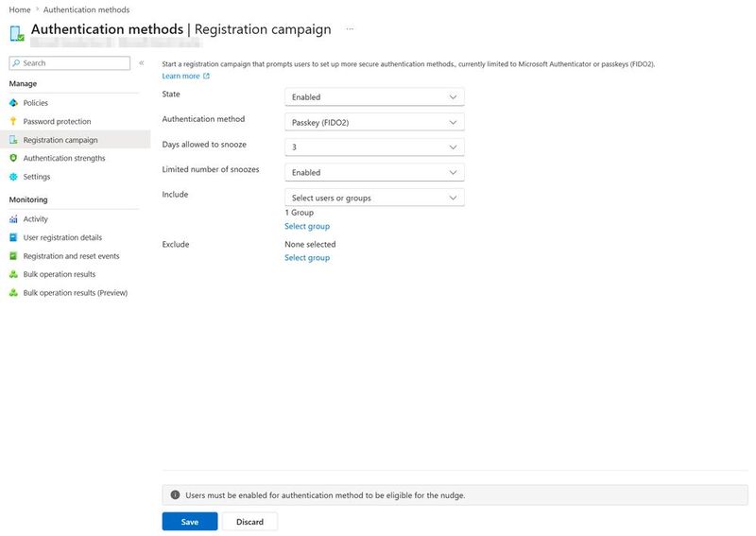Click the 'Days allowed to snooze' label
Viewport: 756px width, 536px height.
[x=204, y=145]
